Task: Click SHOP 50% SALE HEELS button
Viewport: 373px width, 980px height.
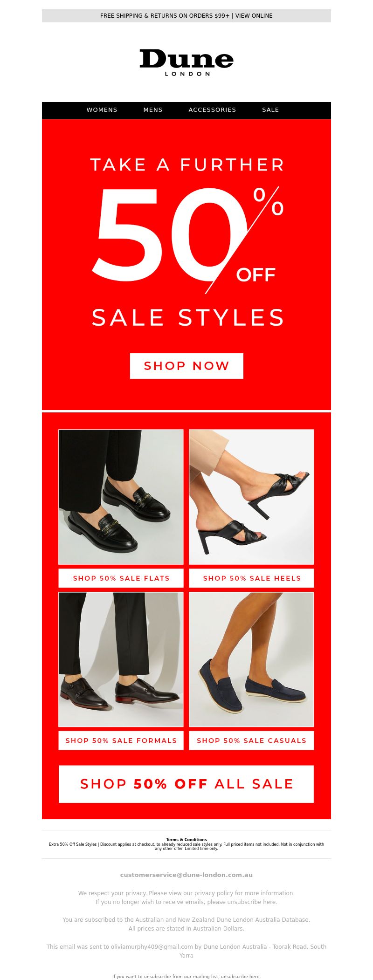Action: pyautogui.click(x=251, y=578)
